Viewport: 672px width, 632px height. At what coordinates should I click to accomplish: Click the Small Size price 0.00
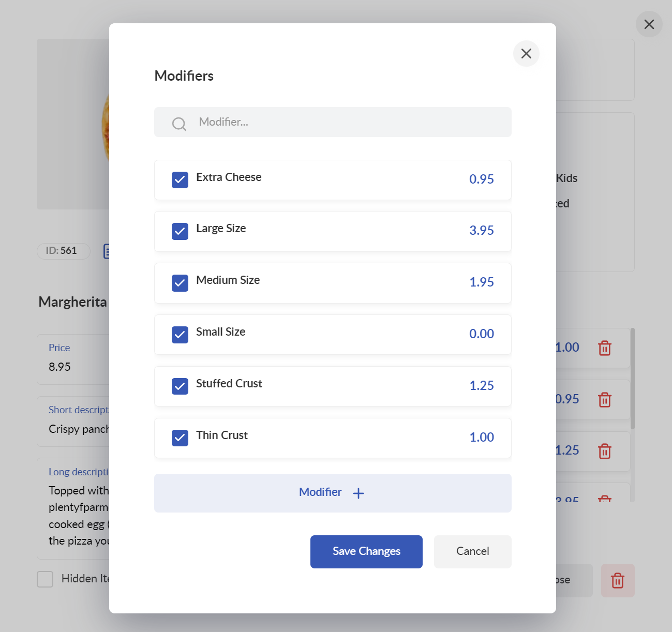[481, 334]
